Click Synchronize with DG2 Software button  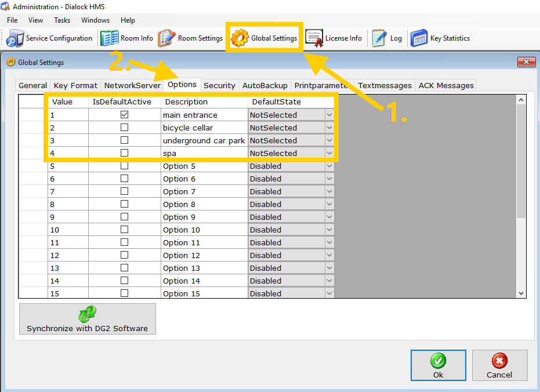click(x=87, y=319)
